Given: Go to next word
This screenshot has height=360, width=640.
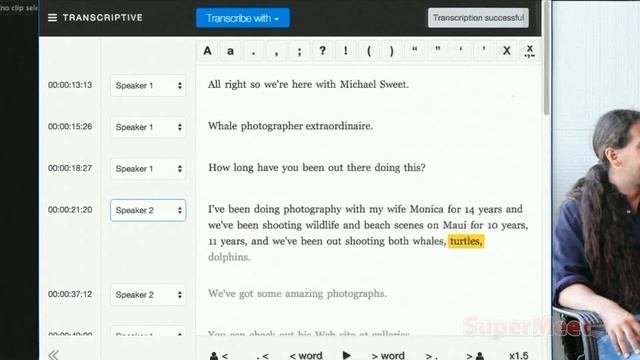Looking at the screenshot, I should click(388, 356).
